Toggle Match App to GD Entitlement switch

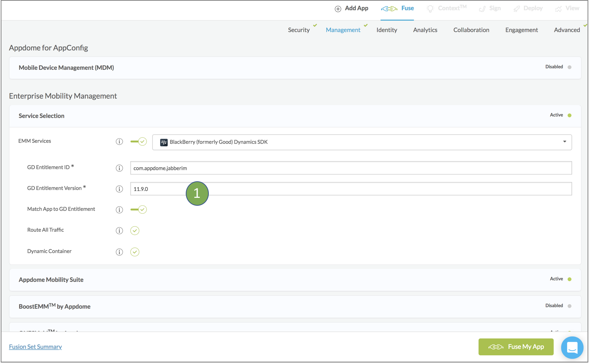139,210
